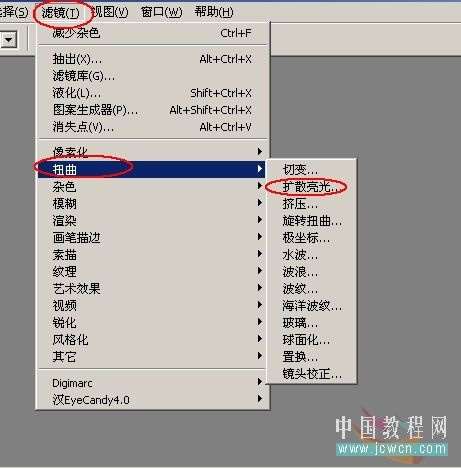
Task: Select 消失点(V) vanishing point
Action: click(152, 127)
